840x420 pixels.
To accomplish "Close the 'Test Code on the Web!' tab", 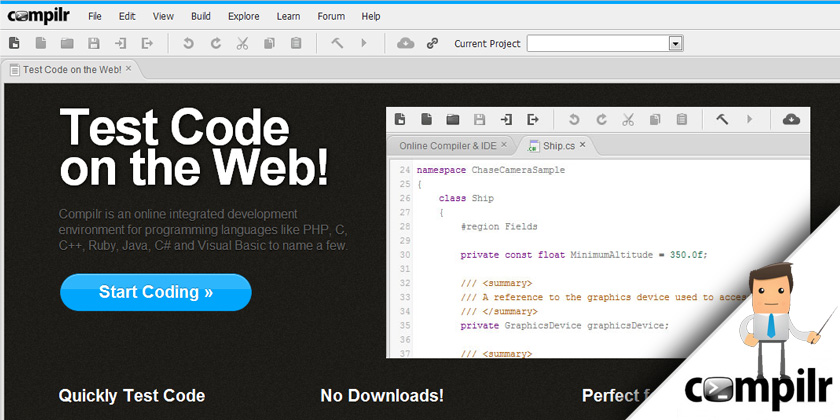I will tap(129, 69).
